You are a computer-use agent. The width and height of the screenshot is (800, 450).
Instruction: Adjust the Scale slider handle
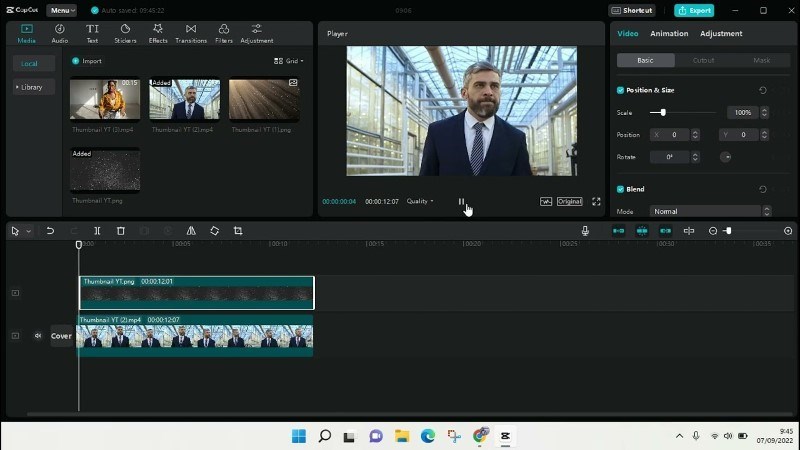(663, 113)
